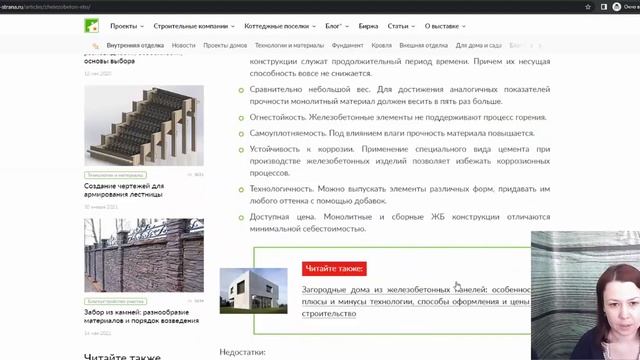
Task: Click the red Читайте также label
Action: [334, 269]
